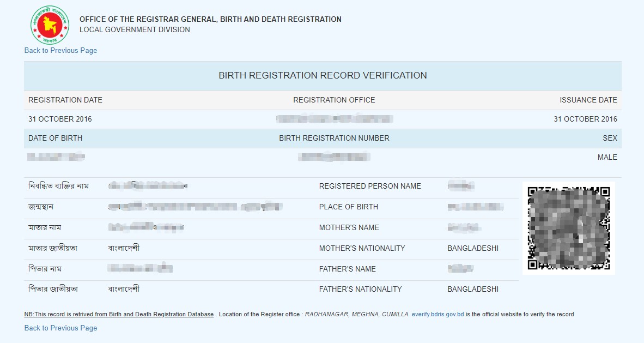Select the Birth Registration Record Verification heading

click(323, 76)
